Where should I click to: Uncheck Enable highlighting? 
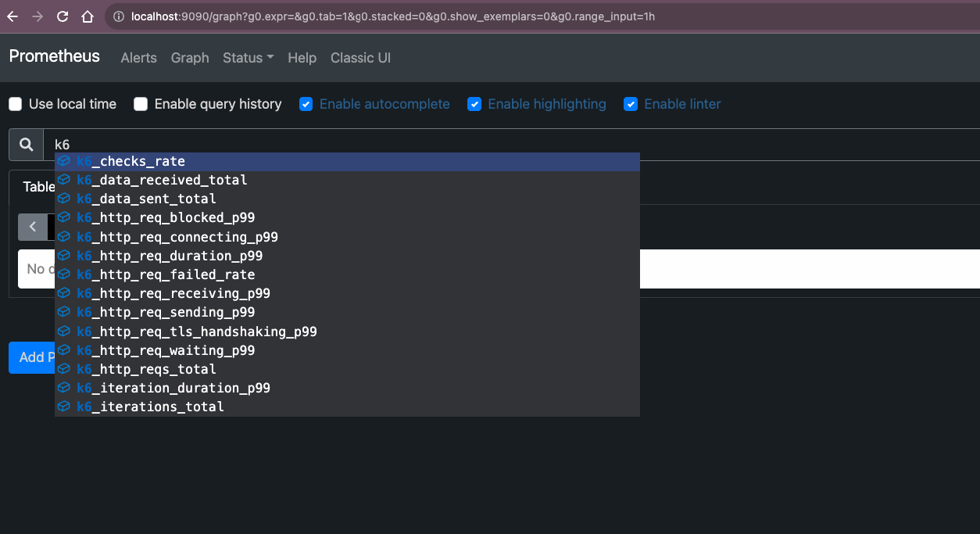pyautogui.click(x=474, y=104)
